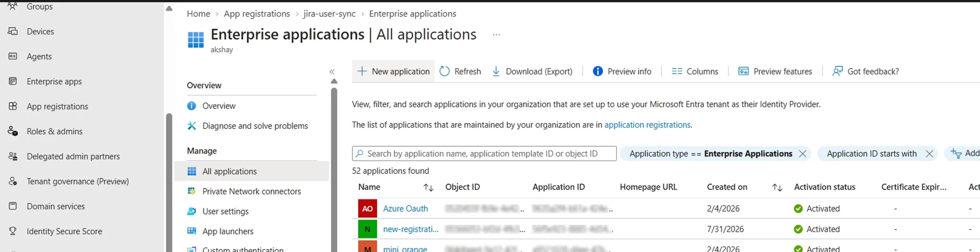Click the Identity Secure Score trophy icon
This screenshot has width=980, height=252.
pos(13,231)
